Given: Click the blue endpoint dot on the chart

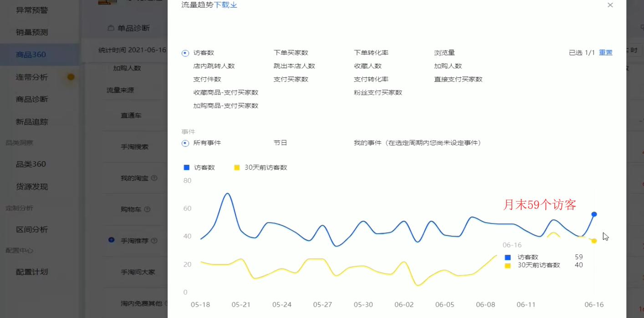Looking at the screenshot, I should pos(593,214).
